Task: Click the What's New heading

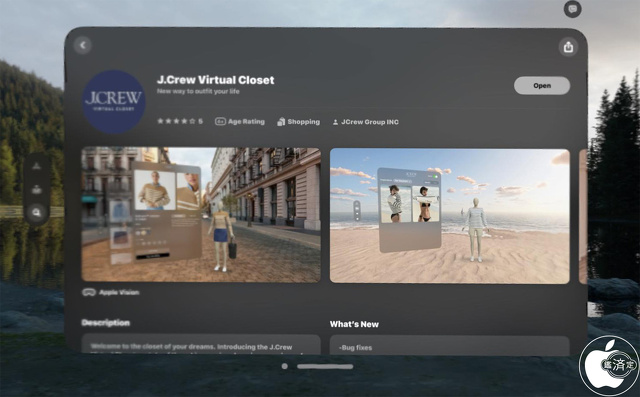Action: tap(354, 324)
